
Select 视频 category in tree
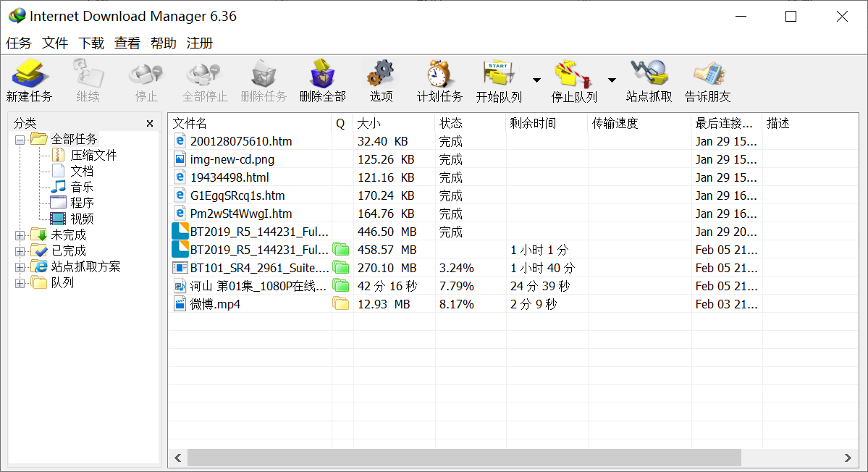point(82,219)
